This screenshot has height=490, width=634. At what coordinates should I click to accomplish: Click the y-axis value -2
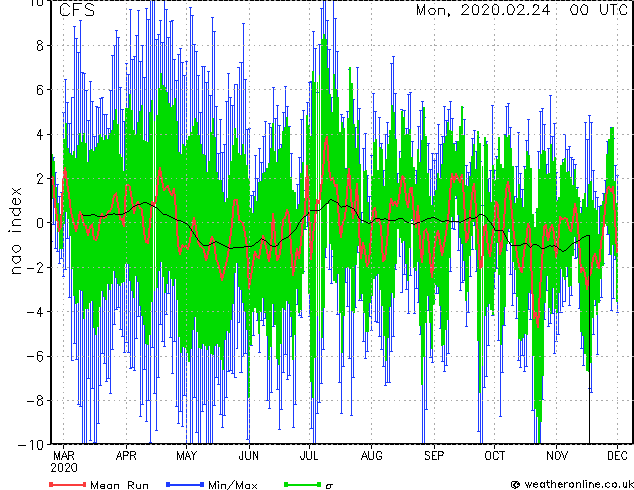(x=35, y=268)
